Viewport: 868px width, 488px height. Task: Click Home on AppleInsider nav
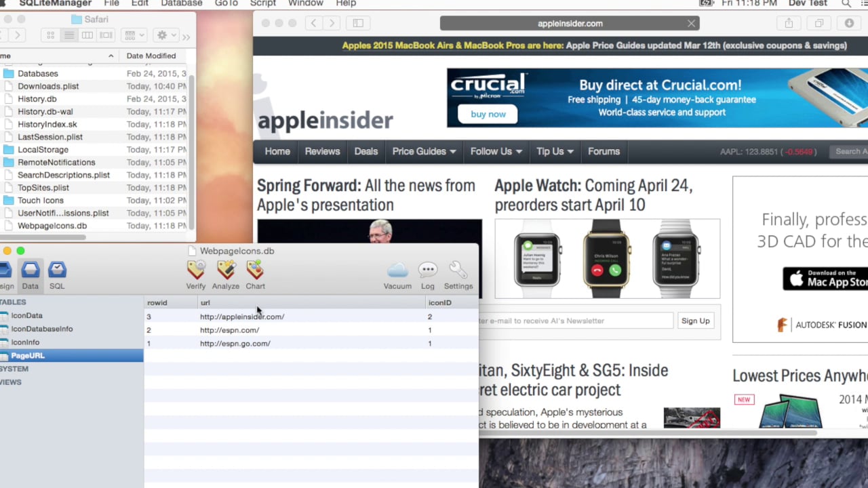click(277, 151)
